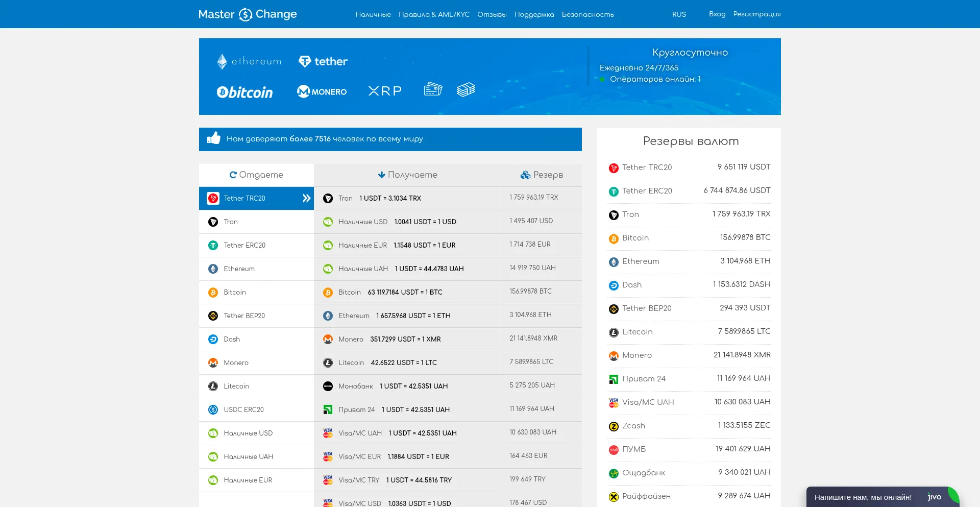This screenshot has height=507, width=980.
Task: Click the thumbs-up icon in the trust bar
Action: click(x=214, y=138)
